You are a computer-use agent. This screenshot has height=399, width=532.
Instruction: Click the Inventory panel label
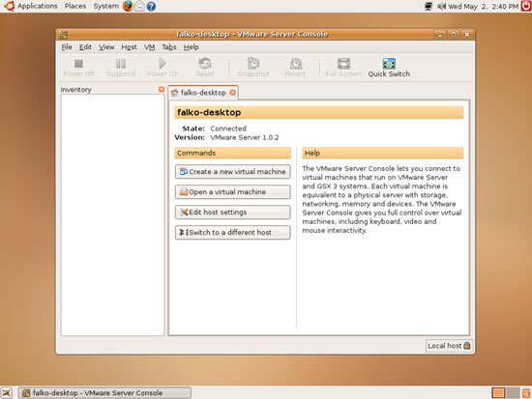(76, 90)
